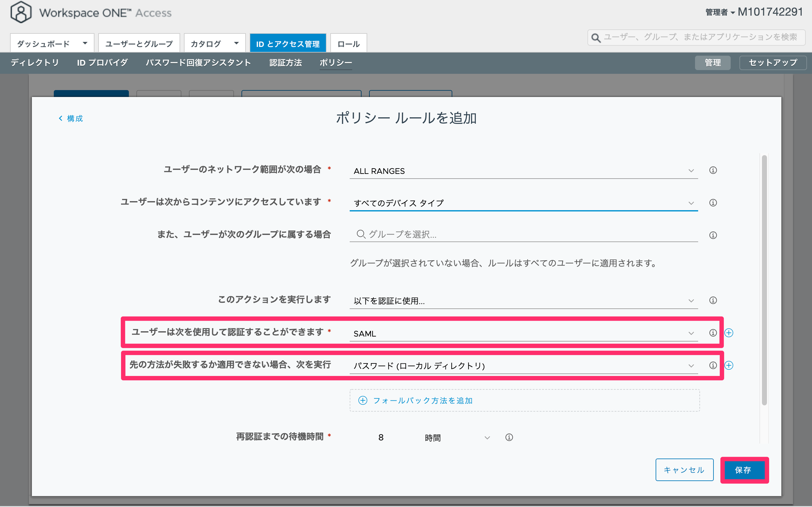Screen dimensions: 812x507
Task: Click the top user/group/application search field
Action: [x=696, y=37]
